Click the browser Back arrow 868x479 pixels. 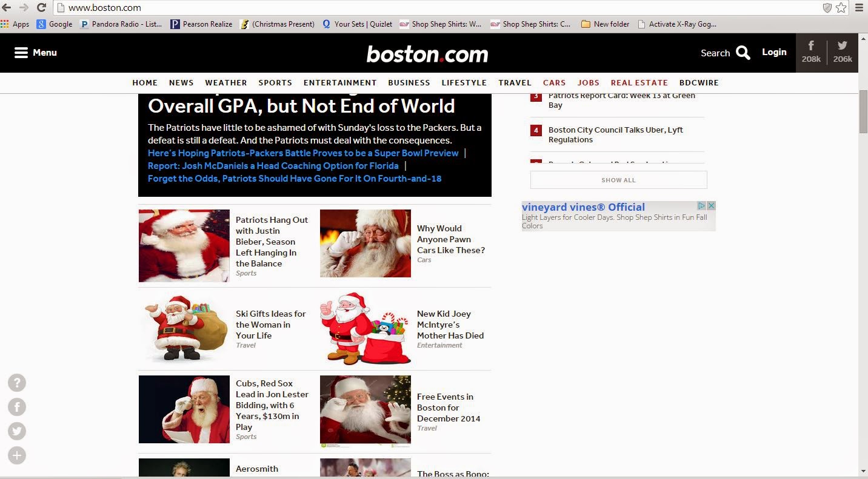(7, 8)
